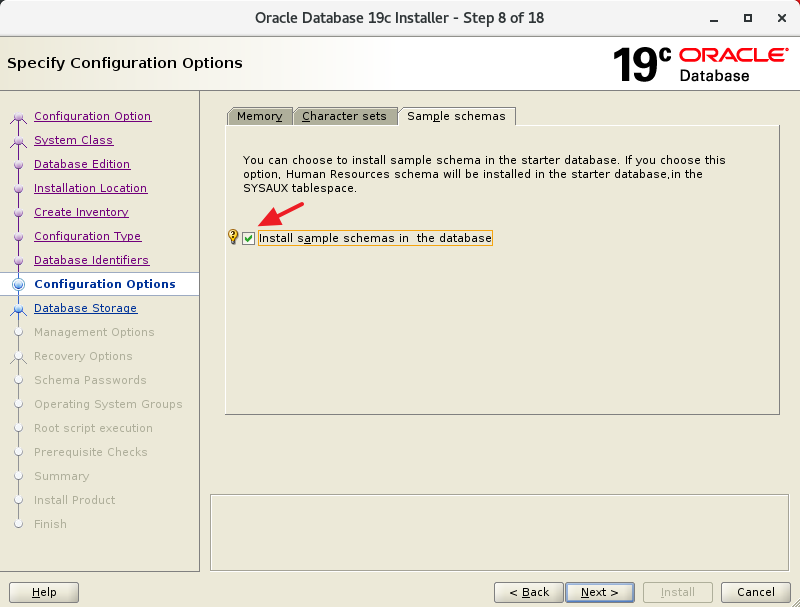This screenshot has height=607, width=800.
Task: Click the Database Identifiers step bullet icon
Action: coord(18,261)
